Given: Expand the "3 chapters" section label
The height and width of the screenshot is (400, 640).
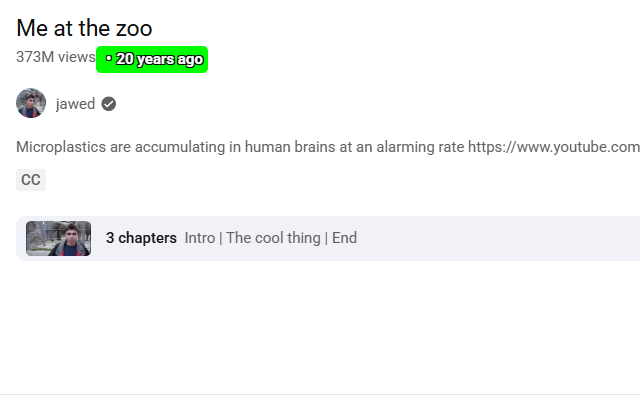Looking at the screenshot, I should click(x=141, y=238).
